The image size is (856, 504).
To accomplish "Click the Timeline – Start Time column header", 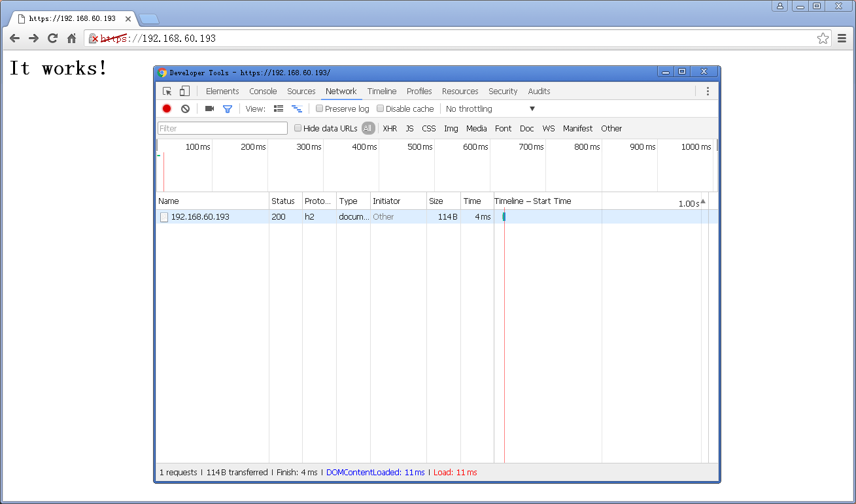I will coord(533,201).
